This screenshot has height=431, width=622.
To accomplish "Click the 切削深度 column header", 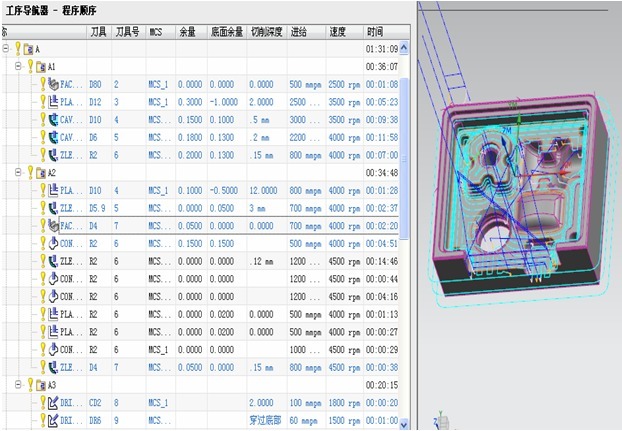I will click(265, 32).
